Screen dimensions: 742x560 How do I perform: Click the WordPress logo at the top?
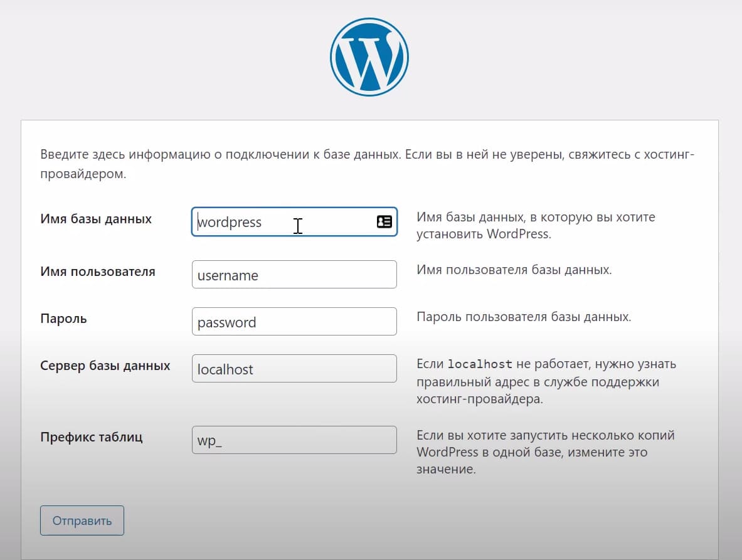[x=369, y=56]
